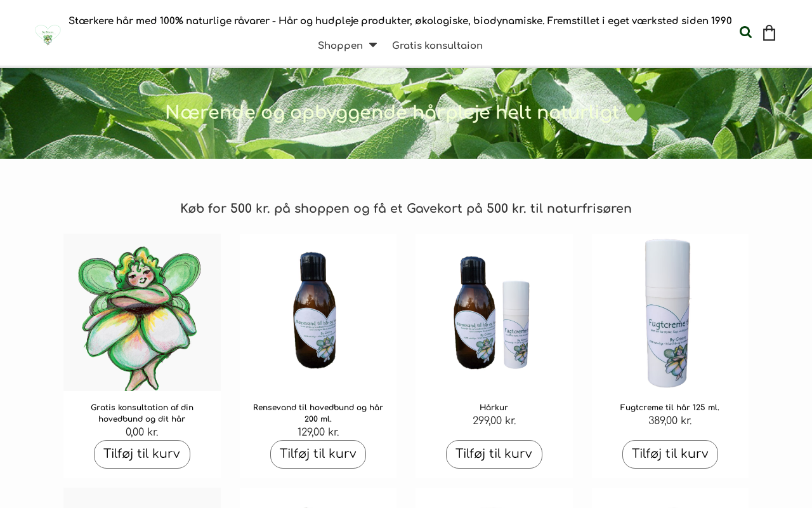Open Rensevand til hovedbund og hår title
Viewport: 812px width, 508px height.
[318, 413]
